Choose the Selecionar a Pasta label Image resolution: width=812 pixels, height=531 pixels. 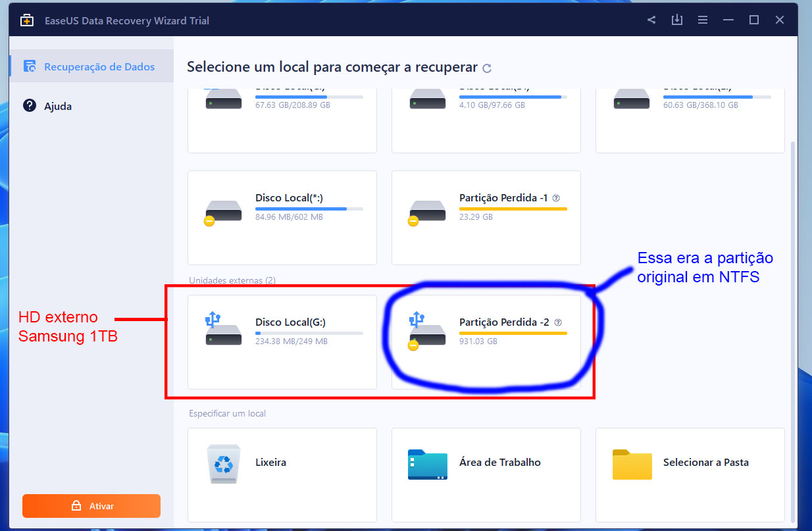click(706, 463)
